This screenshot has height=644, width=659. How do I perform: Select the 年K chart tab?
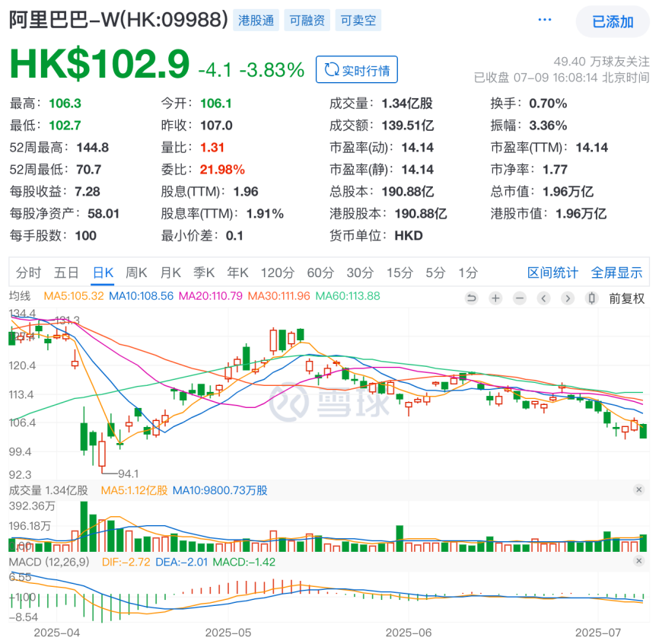238,273
